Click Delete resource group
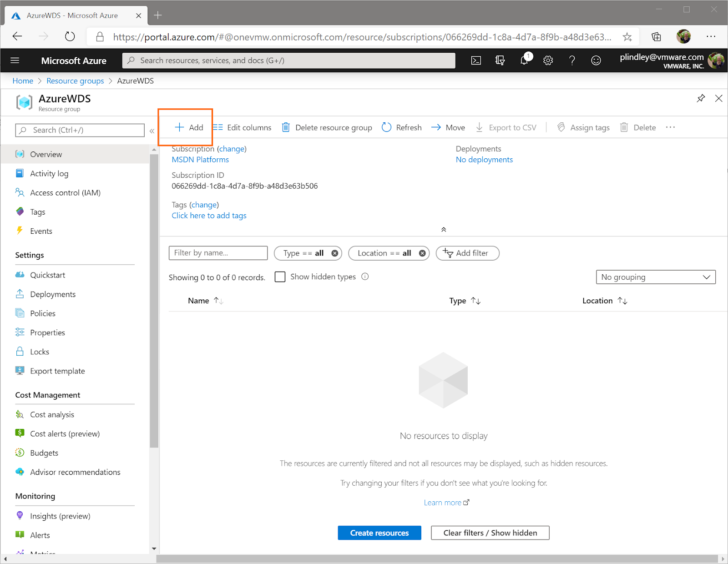 pos(327,127)
